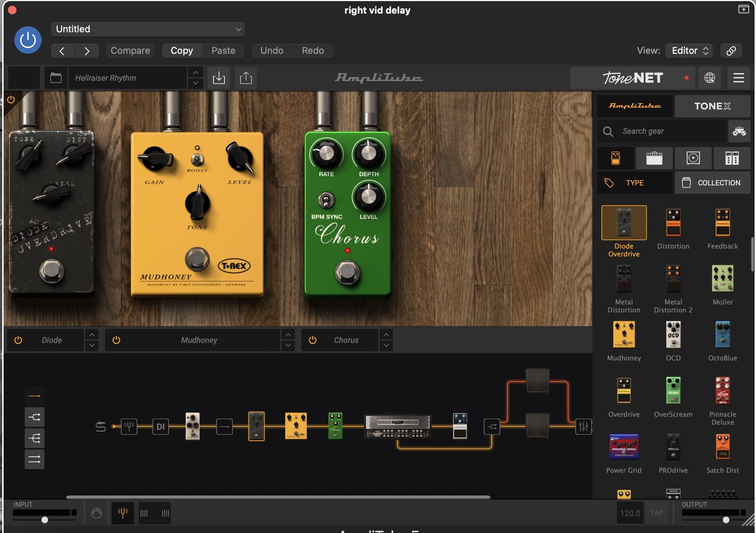The width and height of the screenshot is (756, 533).
Task: Switch to the TONEX tab
Action: pos(712,106)
